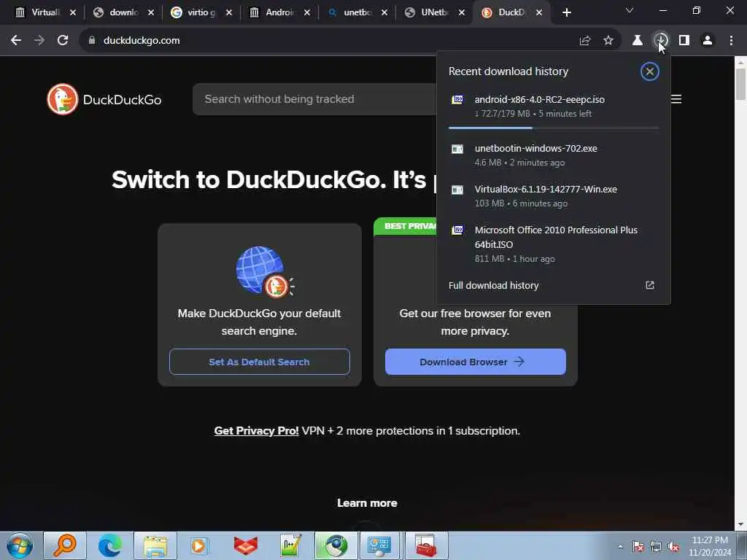Open the tab search chevron
This screenshot has height=560, width=747.
coord(630,10)
